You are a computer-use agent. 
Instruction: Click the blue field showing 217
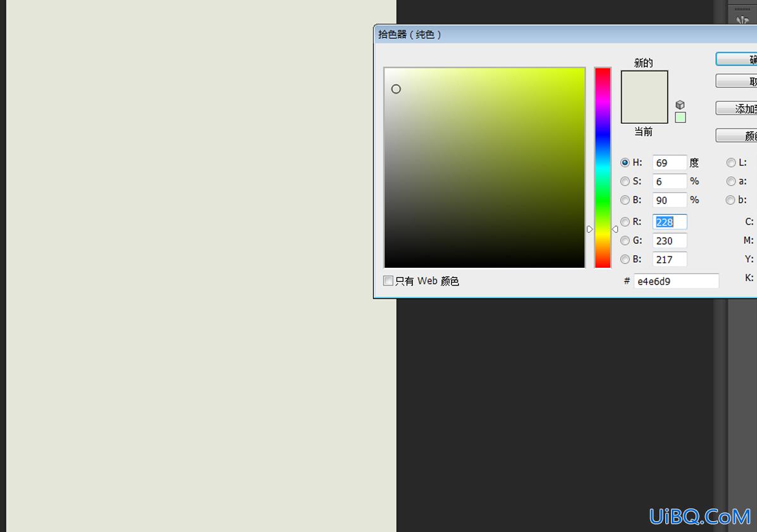pyautogui.click(x=669, y=260)
